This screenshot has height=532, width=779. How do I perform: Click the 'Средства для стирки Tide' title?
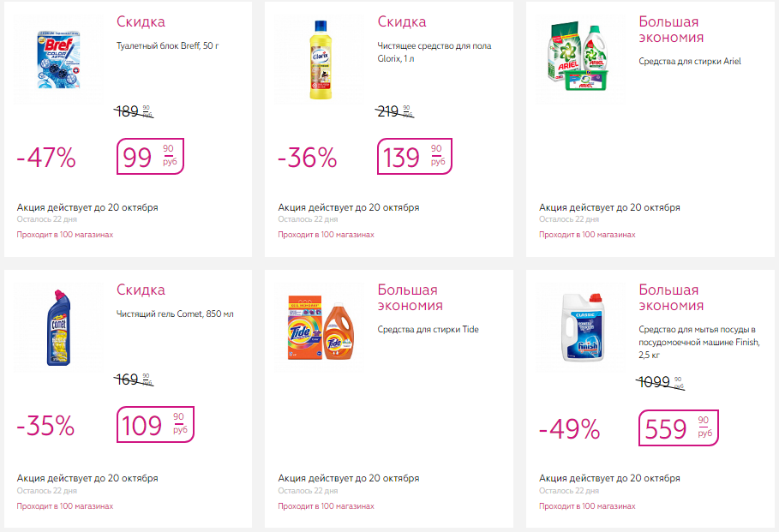click(428, 329)
